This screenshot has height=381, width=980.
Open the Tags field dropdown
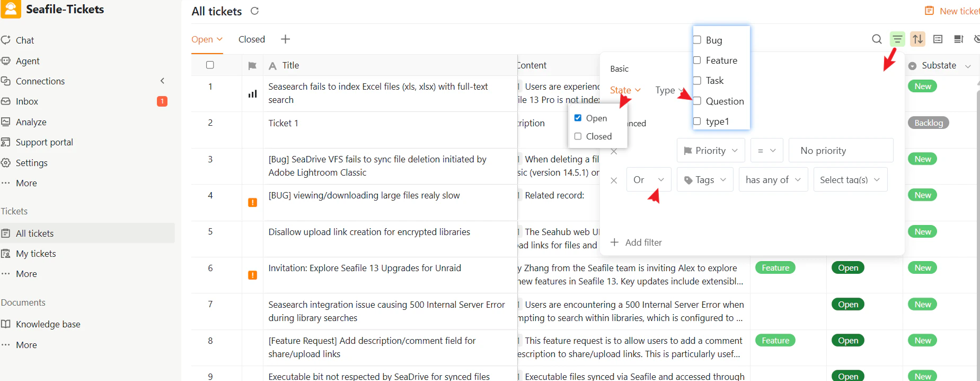pos(705,180)
